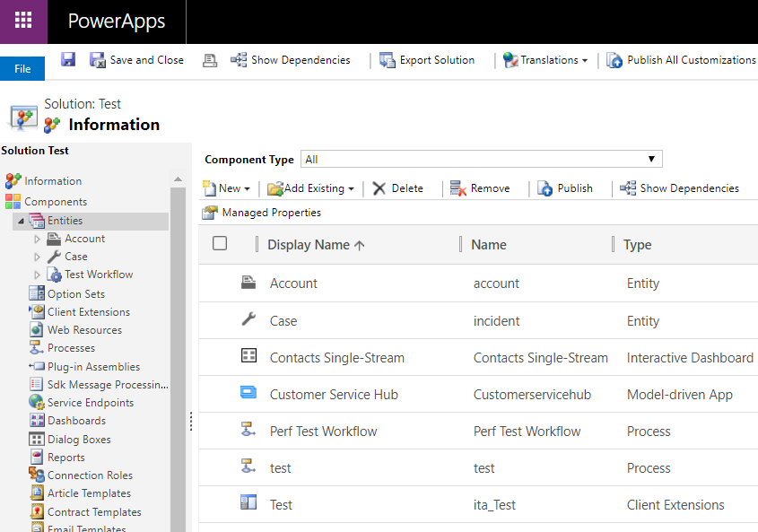Click the print preview icon in toolbar

click(x=210, y=60)
